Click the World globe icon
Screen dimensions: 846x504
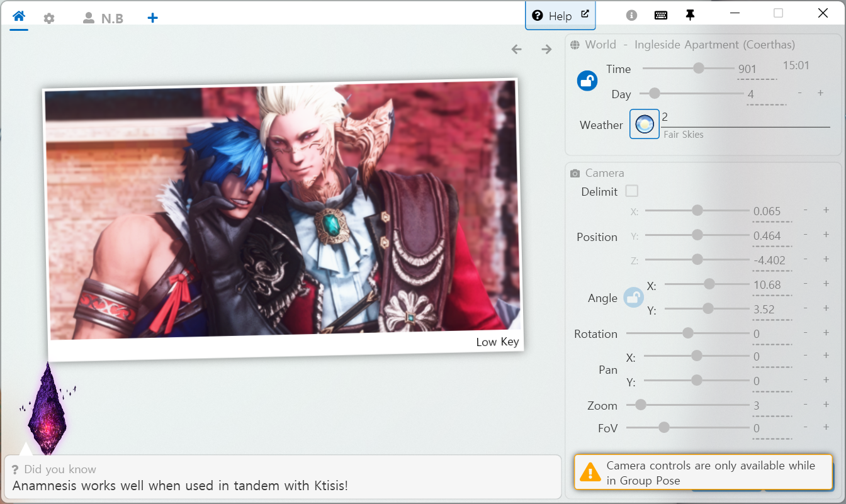(x=575, y=45)
